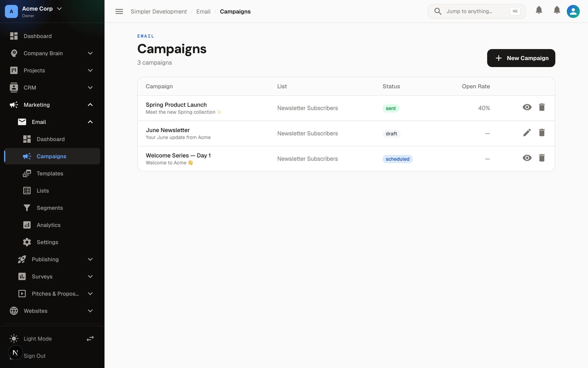
Task: View the Welcome Series campaign
Action: [527, 158]
